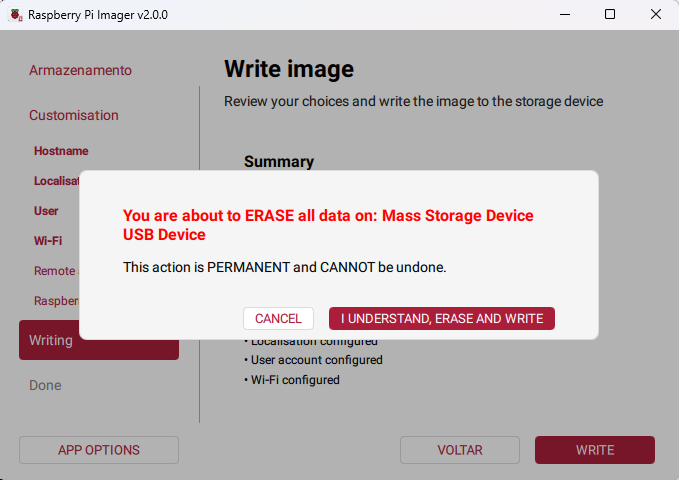Select the Raspberry Pi Connect sidebar item
Viewport: 679px width, 480px height.
(x=56, y=301)
